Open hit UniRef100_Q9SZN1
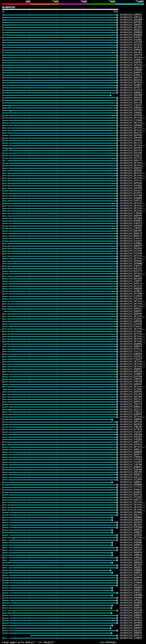Screen dimensions: 146x644 pyautogui.click(x=131, y=22)
